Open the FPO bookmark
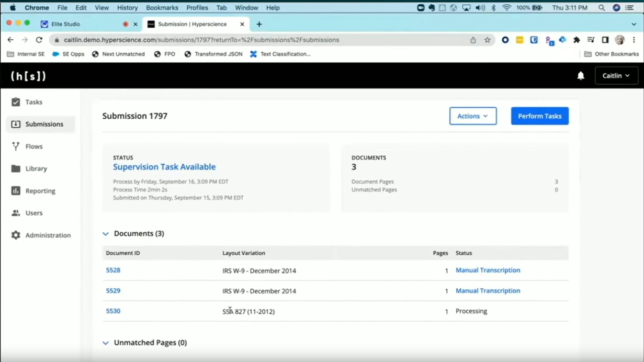The image size is (644, 362). (x=164, y=54)
